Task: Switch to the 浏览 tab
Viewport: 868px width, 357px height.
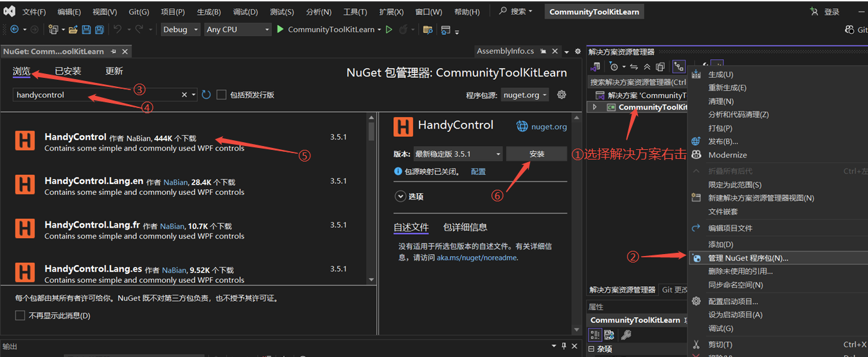Action: click(22, 71)
